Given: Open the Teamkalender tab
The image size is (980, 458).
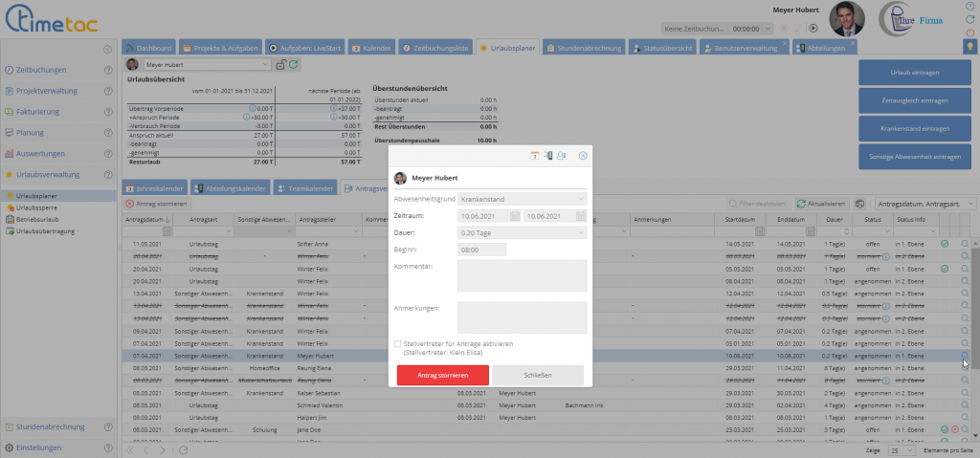Looking at the screenshot, I should (x=305, y=187).
